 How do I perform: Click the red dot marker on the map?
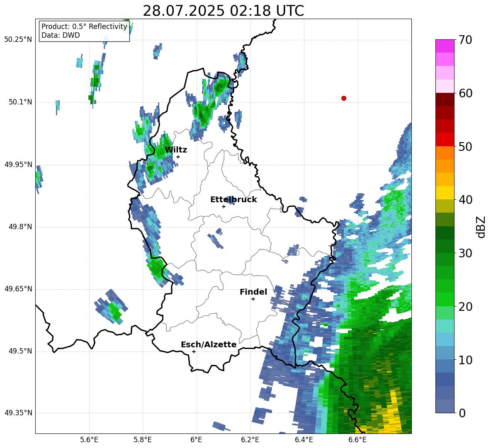tap(344, 98)
